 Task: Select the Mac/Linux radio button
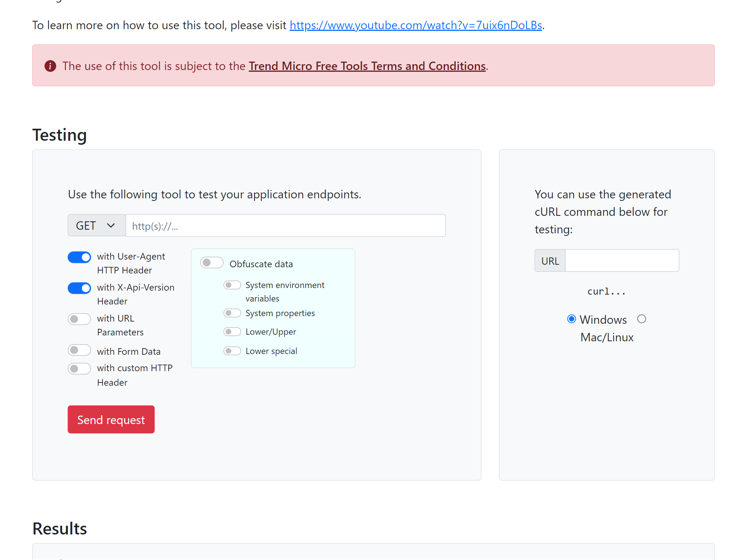click(642, 318)
